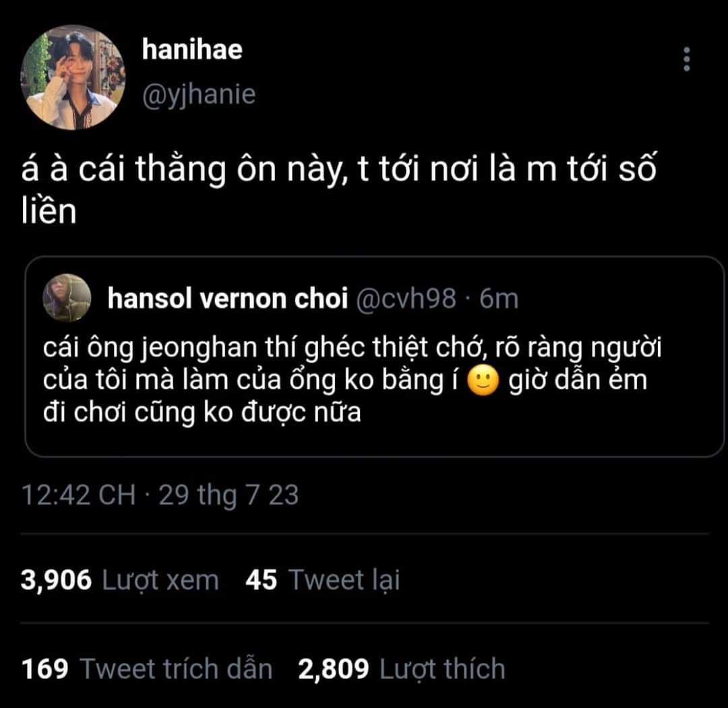Click the main tweet text starting 'á à cái thằng'

point(339,189)
